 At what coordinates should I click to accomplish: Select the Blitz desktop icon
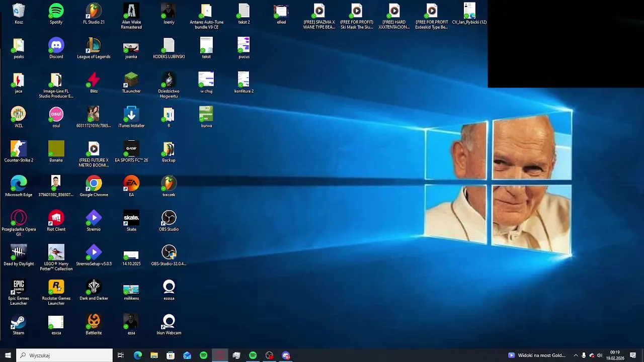point(94,83)
